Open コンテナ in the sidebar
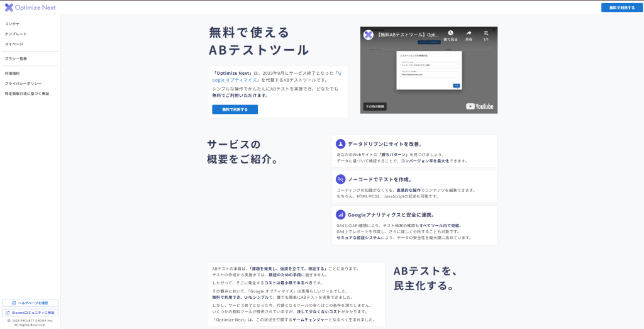Screen dimensions: 644x329 pyautogui.click(x=13, y=24)
